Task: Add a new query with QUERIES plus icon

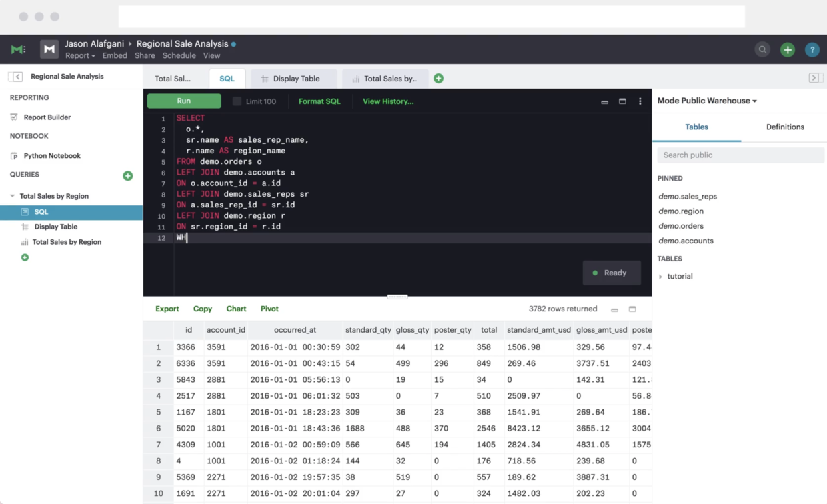Action: [x=128, y=175]
